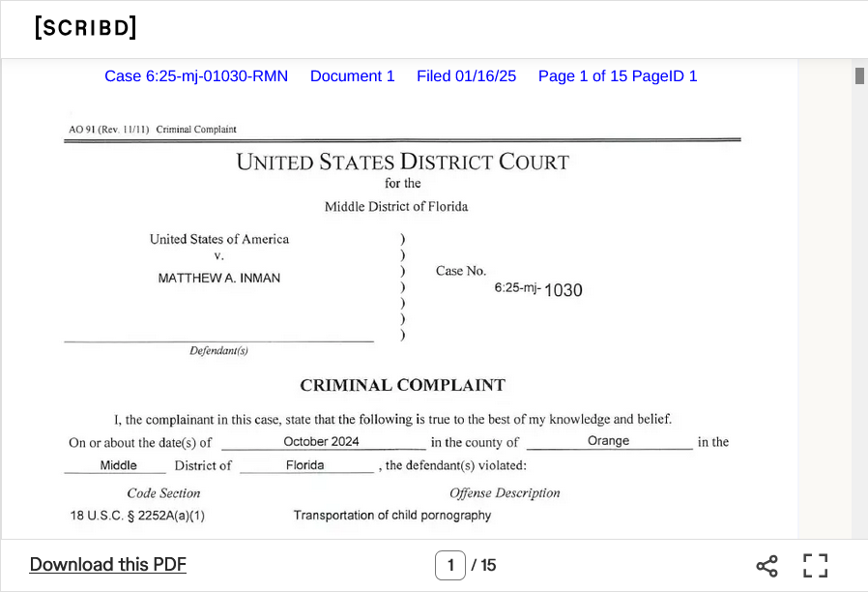The height and width of the screenshot is (592, 868).
Task: Click the 'Orange' county field
Action: (608, 441)
